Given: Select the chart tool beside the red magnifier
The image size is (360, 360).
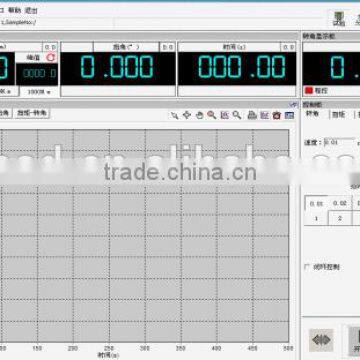Looking at the screenshot, I should point(225,115).
